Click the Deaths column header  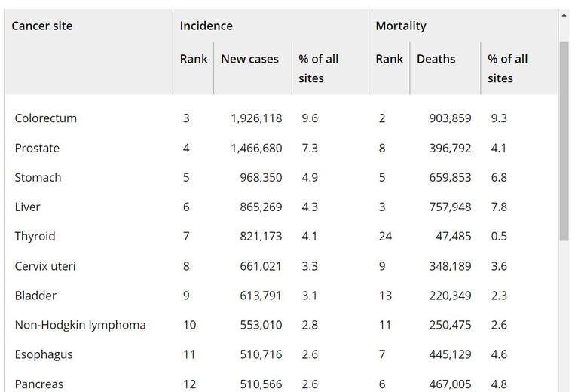click(x=436, y=59)
